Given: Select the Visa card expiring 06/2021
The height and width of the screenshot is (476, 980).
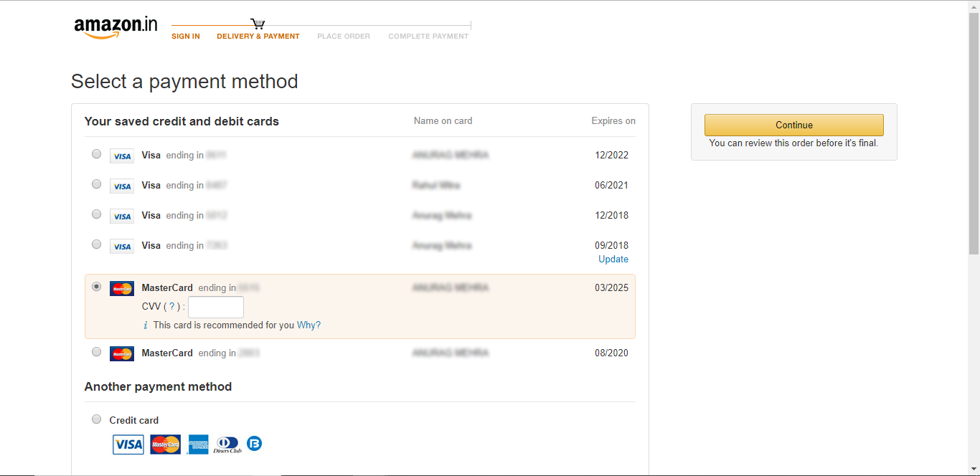Looking at the screenshot, I should tap(96, 184).
